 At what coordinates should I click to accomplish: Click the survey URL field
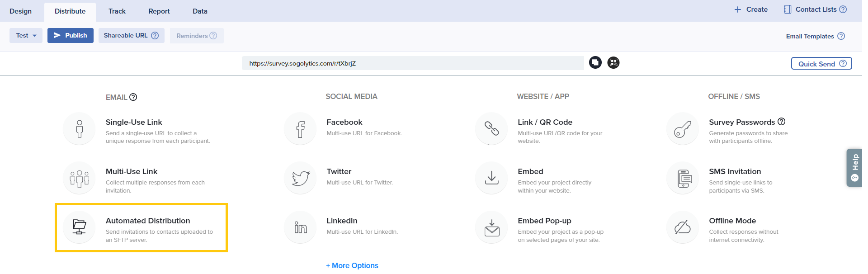pos(412,63)
